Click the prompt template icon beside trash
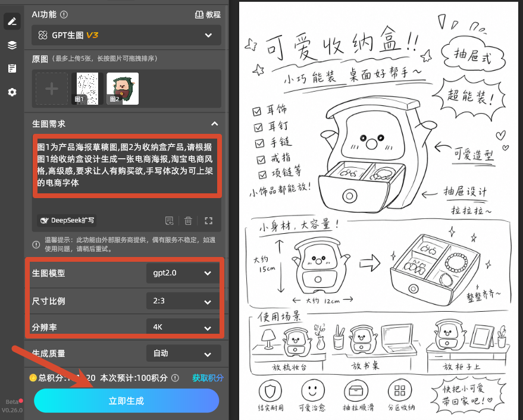This screenshot has height=420, width=523. pos(170,221)
